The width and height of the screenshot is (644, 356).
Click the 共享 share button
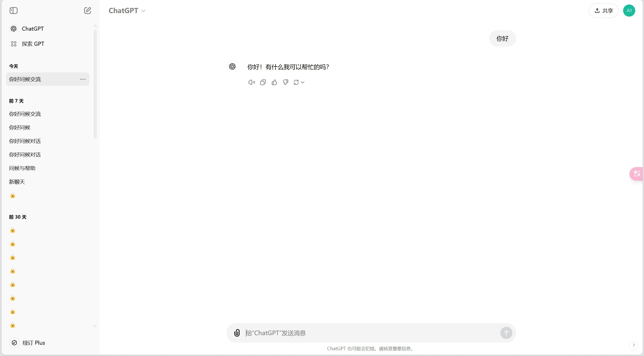(603, 11)
